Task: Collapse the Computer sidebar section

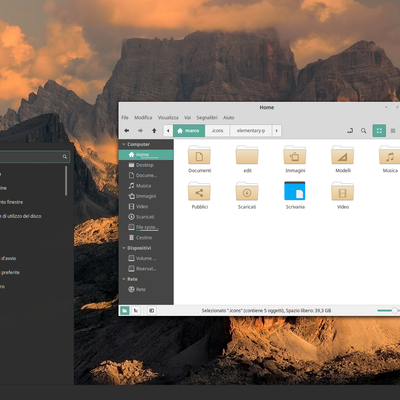Action: tap(124, 144)
